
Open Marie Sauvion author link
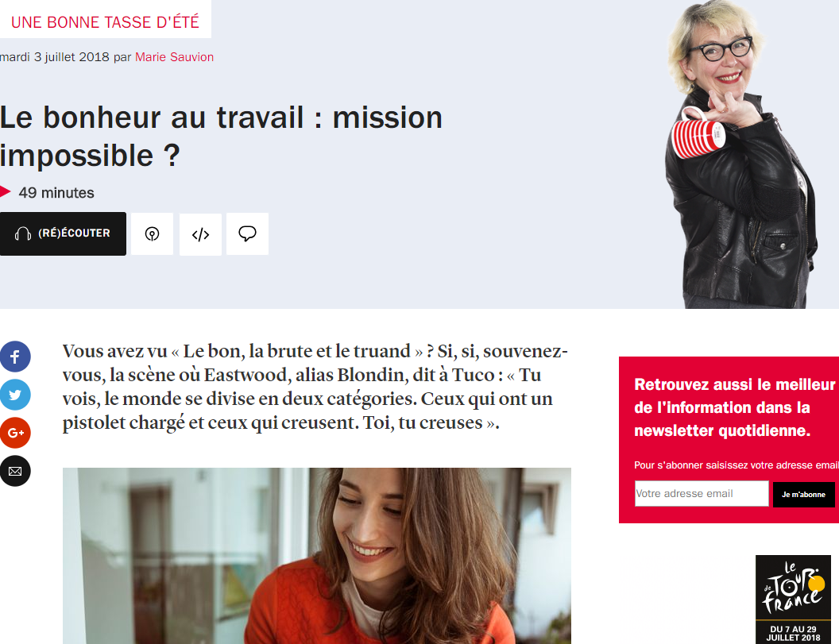(x=174, y=56)
